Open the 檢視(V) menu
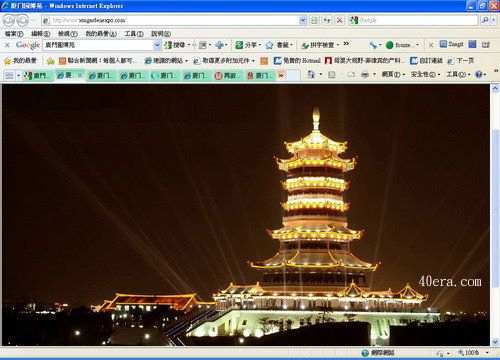The height and width of the screenshot is (360, 500). [x=68, y=34]
